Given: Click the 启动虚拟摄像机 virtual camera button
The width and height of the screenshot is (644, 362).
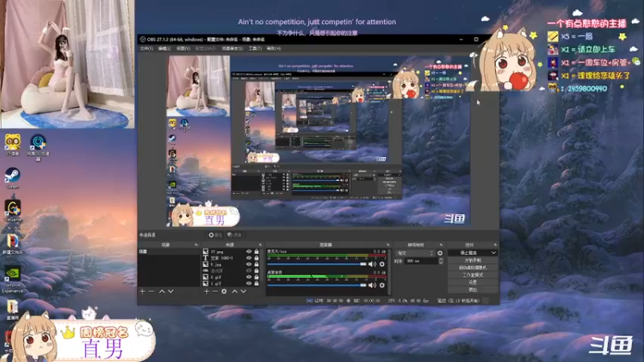Looking at the screenshot, I should [473, 268].
